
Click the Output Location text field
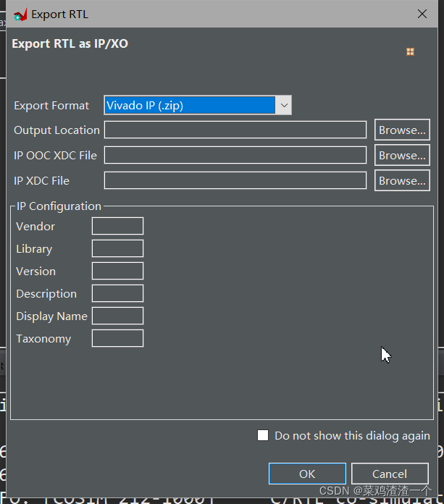[235, 130]
